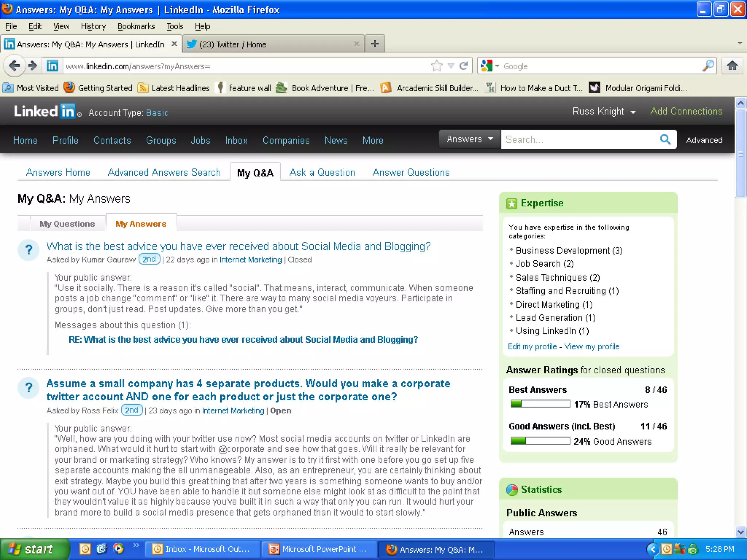Image resolution: width=747 pixels, height=560 pixels.
Task: Click the LinkedIn search magnifier icon
Action: tap(665, 140)
